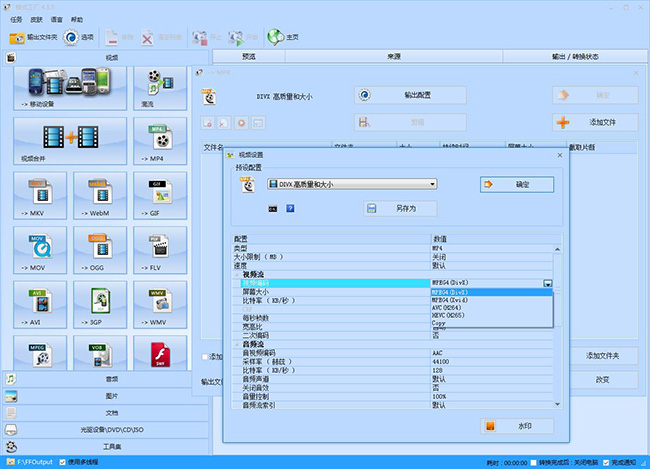Open the 任务 menu
The image size is (650, 469).
pyautogui.click(x=16, y=19)
